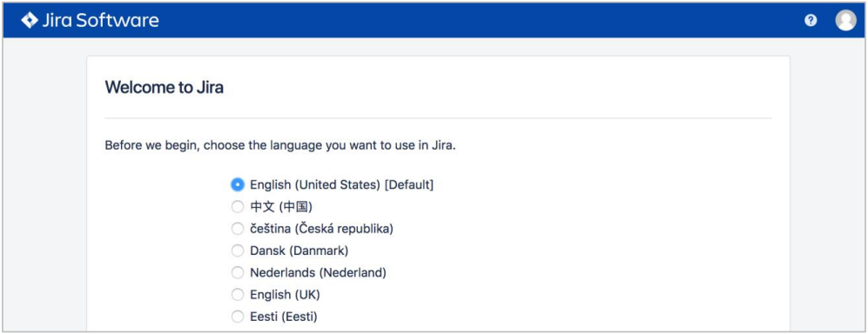Viewport: 868px width, 334px height.
Task: Click the "Eesti (Eesti)" label text
Action: [x=284, y=317]
